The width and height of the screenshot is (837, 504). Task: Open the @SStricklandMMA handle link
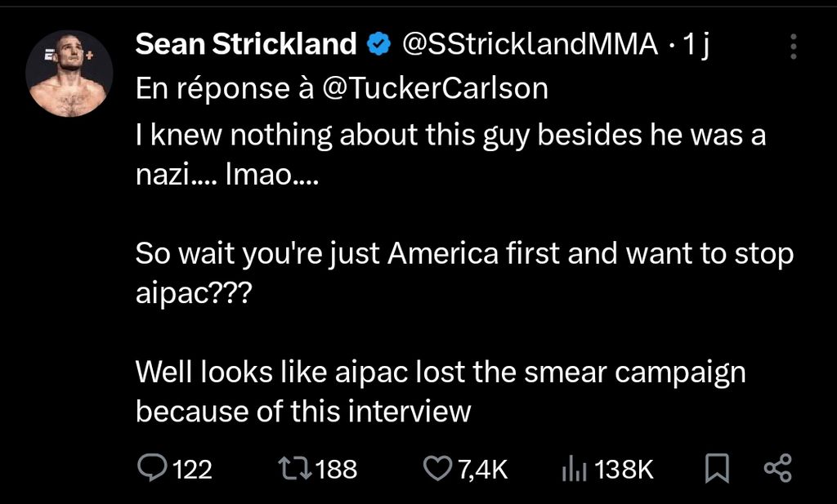pos(530,44)
